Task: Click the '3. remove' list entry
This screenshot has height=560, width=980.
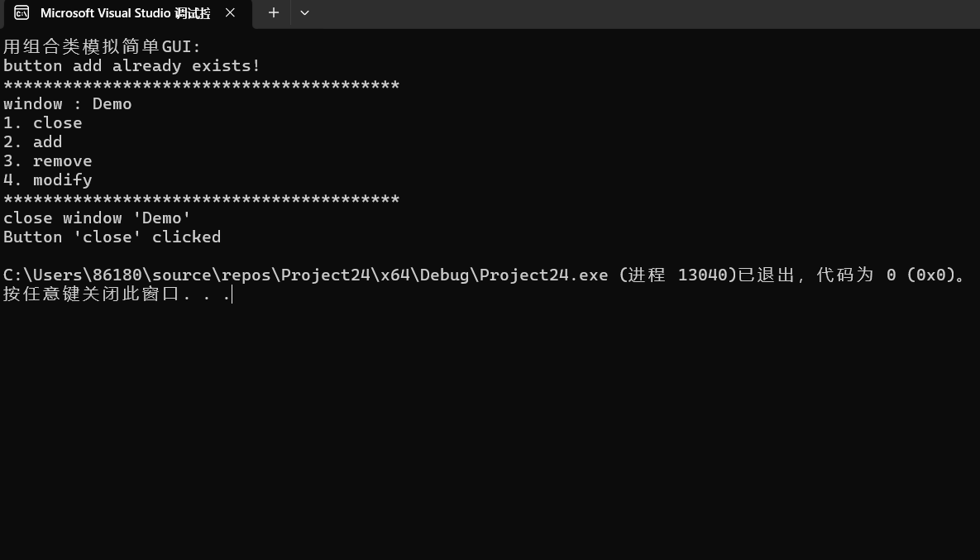Action: (48, 160)
